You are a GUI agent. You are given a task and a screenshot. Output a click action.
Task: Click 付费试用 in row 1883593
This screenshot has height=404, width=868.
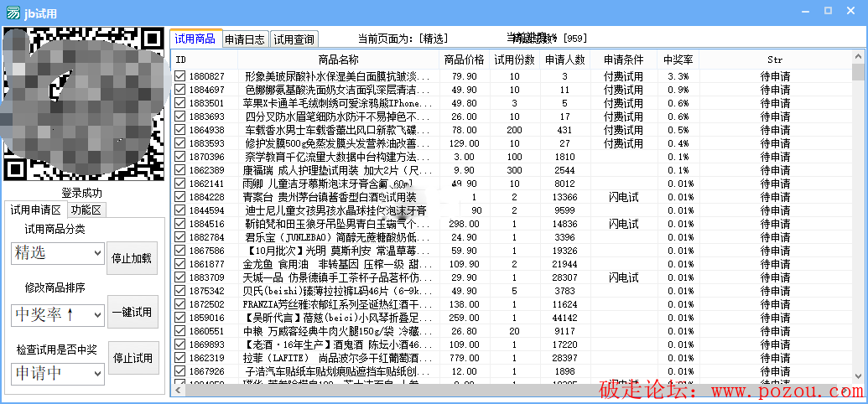623,143
